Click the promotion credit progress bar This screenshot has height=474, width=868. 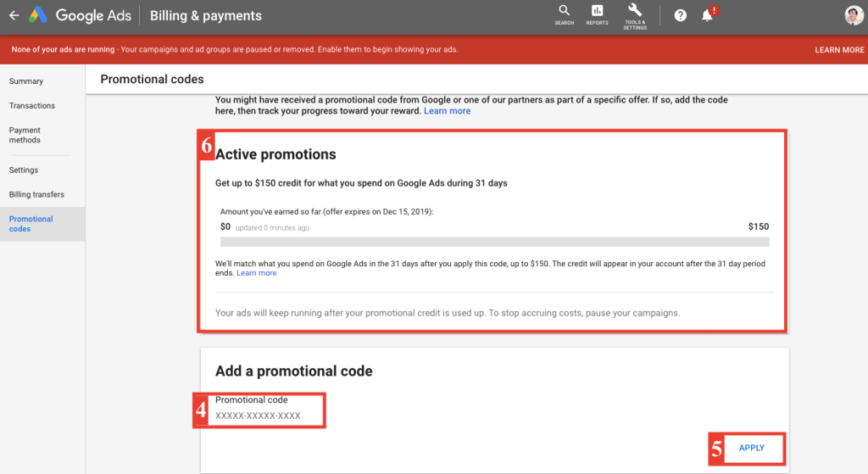(494, 242)
